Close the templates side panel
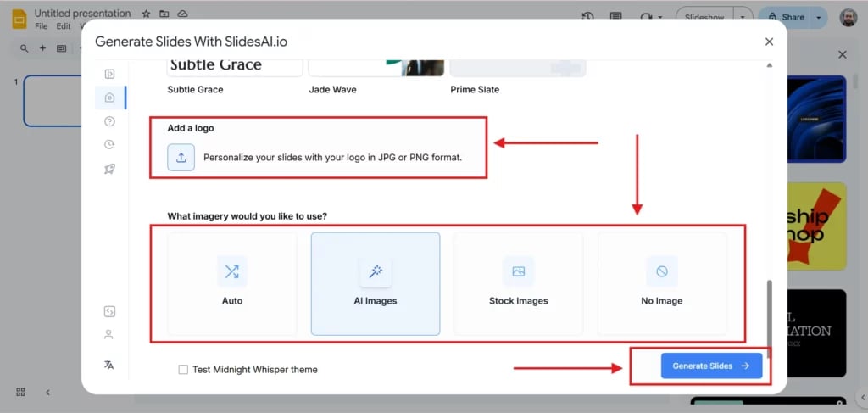Screen dimensions: 868x413 [x=842, y=55]
